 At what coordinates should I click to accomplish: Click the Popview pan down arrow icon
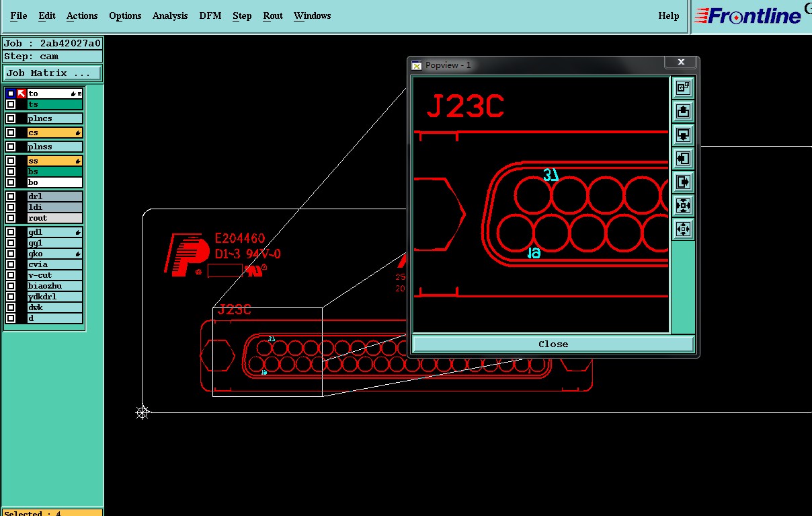pos(683,135)
